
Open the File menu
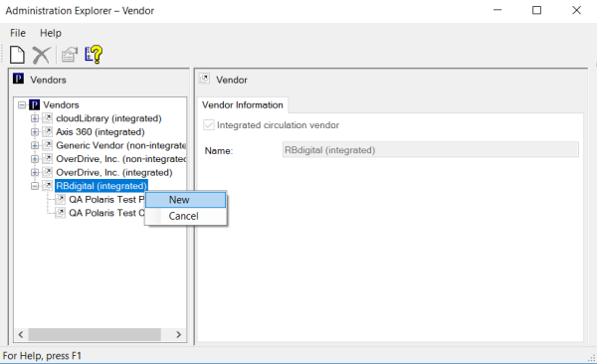click(18, 33)
